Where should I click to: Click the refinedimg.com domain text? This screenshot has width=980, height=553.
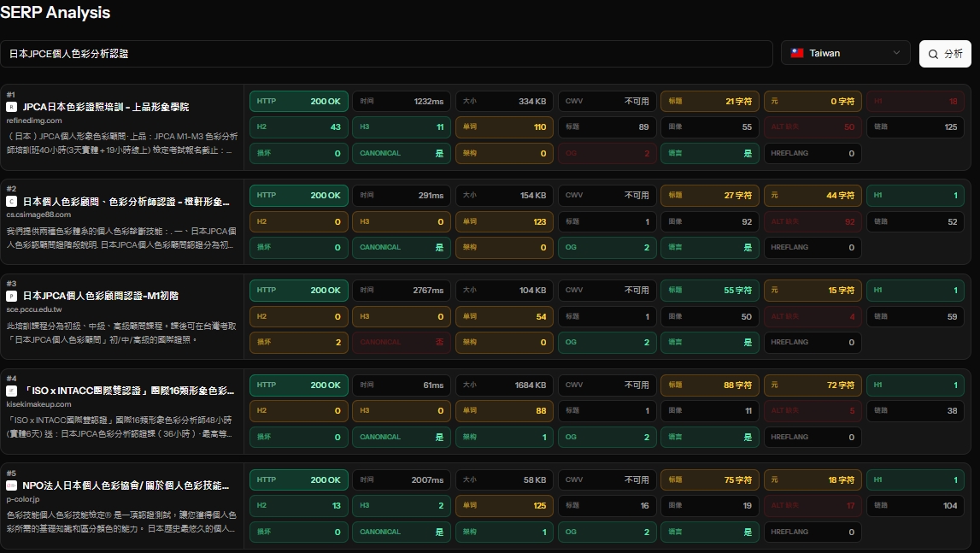tap(34, 121)
